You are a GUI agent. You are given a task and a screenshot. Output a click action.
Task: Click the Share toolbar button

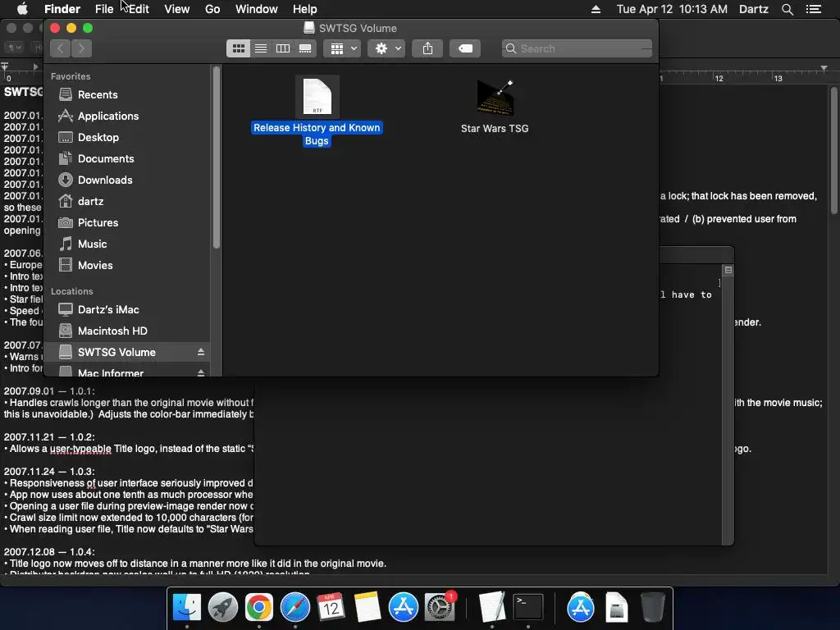coord(427,48)
